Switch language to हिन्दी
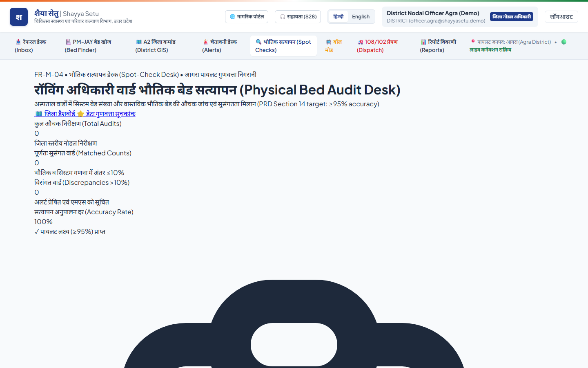588x368 pixels. pos(339,17)
